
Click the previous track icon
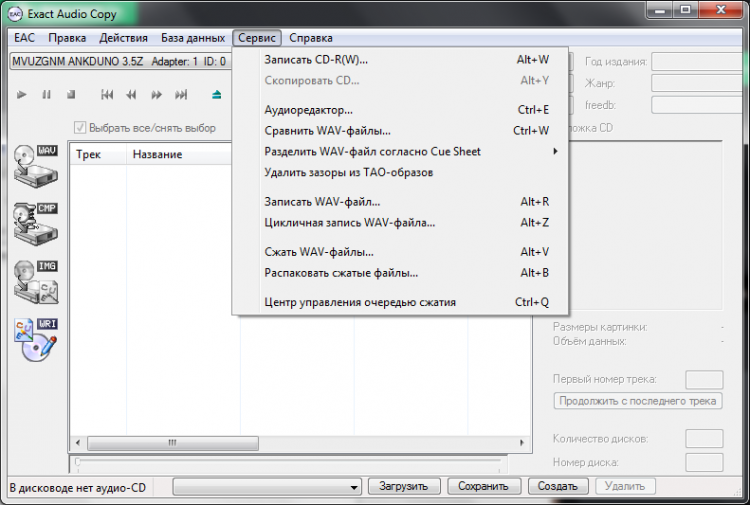(x=107, y=95)
